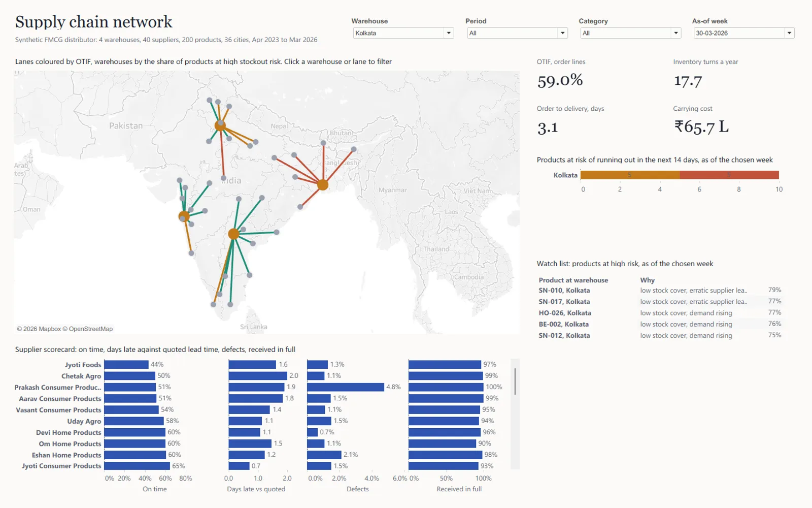Screen dimensions: 812x508
Task: Click the Carrying cost value ₹65.7 L
Action: pyautogui.click(x=701, y=126)
